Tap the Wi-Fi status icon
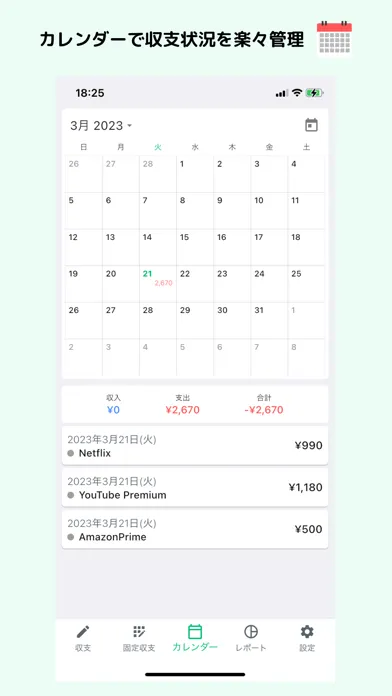Viewport: 392px width, 696px height. click(297, 93)
